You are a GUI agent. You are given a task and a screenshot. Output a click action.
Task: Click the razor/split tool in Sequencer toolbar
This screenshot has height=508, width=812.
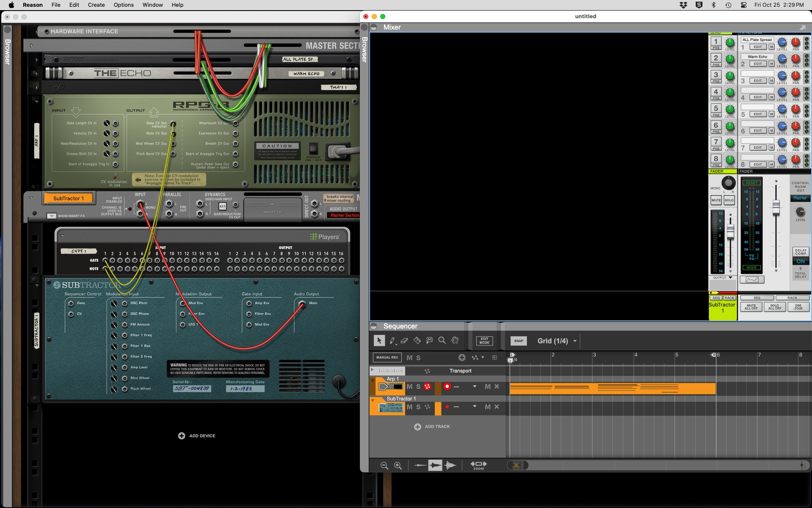point(418,341)
